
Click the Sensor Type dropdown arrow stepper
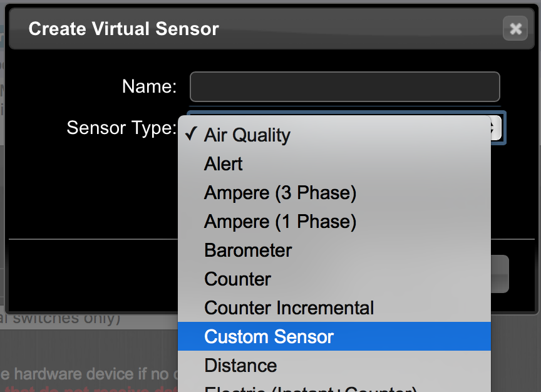point(496,128)
